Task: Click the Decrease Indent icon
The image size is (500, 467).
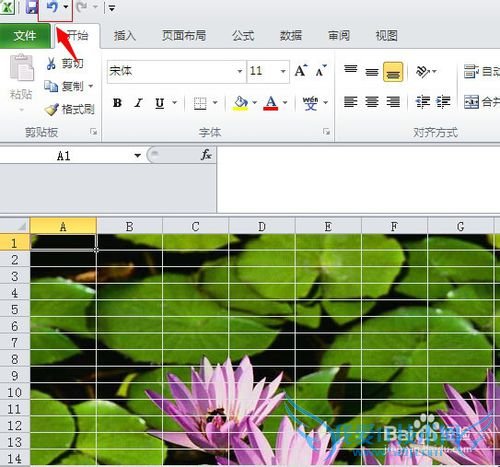Action: 422,102
